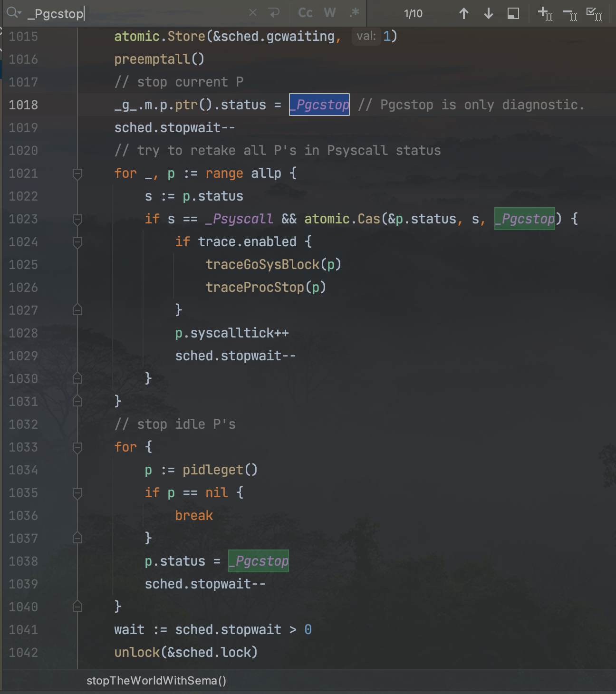Viewport: 616px width, 694px height.
Task: Select all occurrences of the match
Action: pyautogui.click(x=594, y=13)
